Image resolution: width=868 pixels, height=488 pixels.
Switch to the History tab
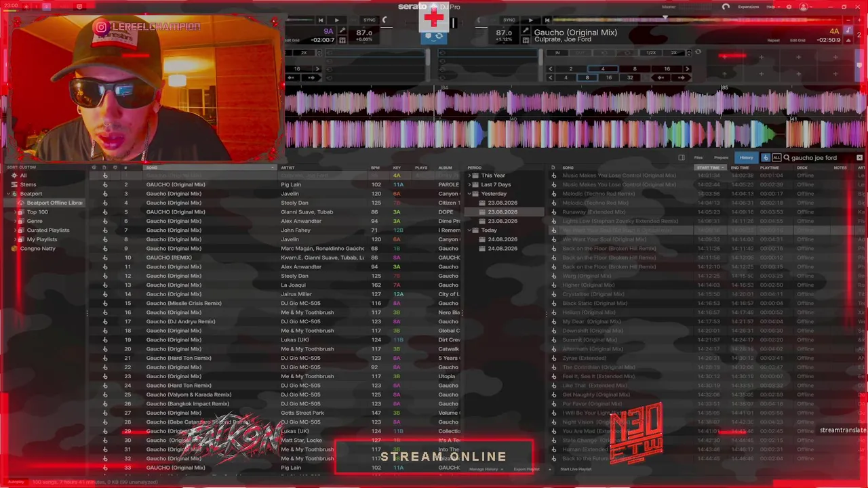pyautogui.click(x=746, y=158)
